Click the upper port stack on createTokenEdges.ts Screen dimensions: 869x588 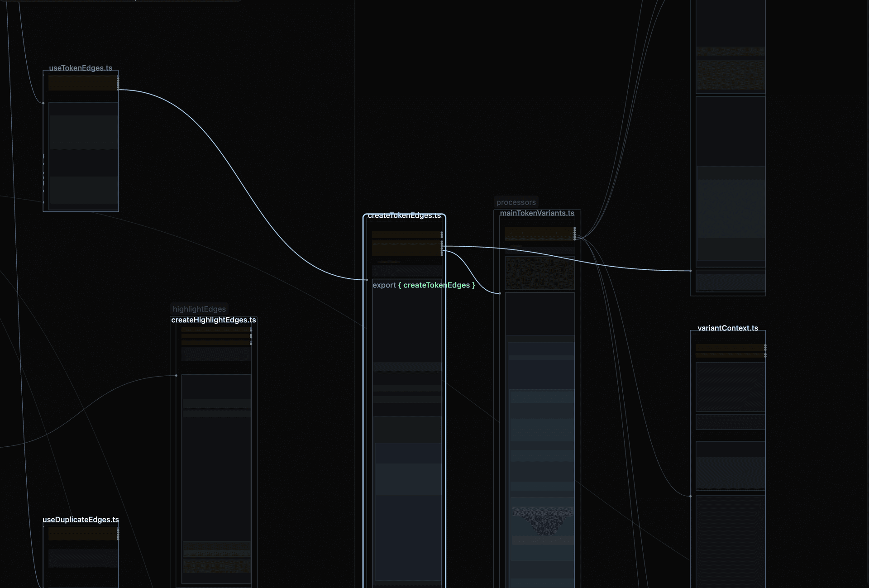(442, 235)
